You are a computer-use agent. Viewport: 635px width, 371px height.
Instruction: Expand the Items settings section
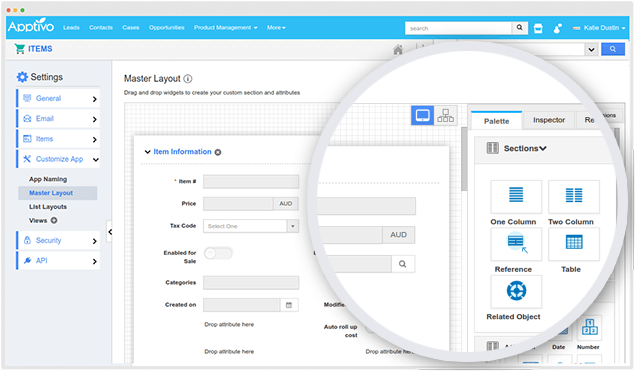tap(58, 139)
